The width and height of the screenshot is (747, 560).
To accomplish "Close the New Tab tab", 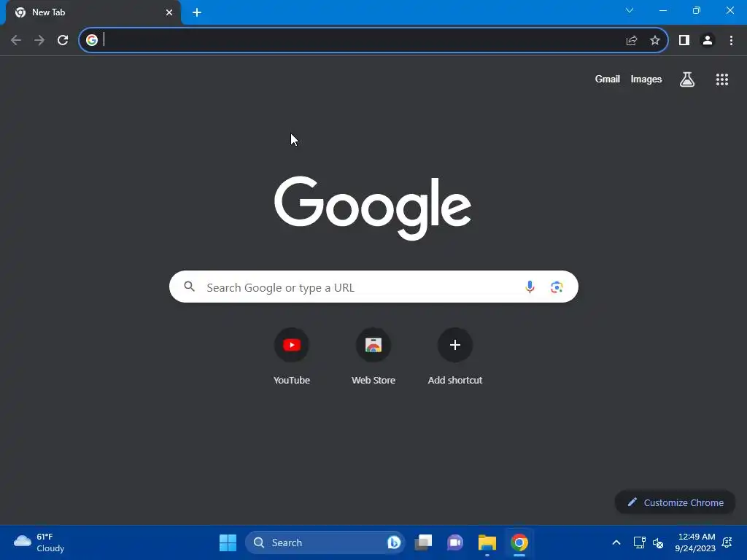I will 169,12.
